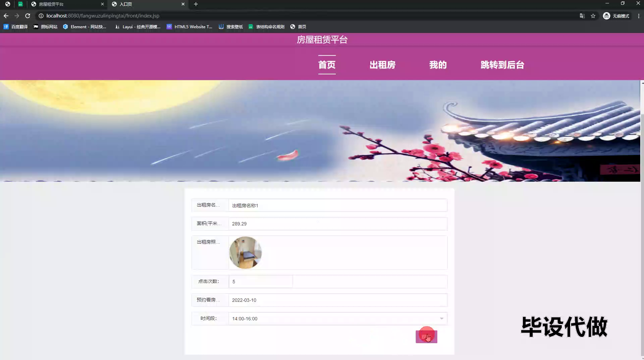This screenshot has width=644, height=360.
Task: Open 表结构命名规则 bookmark
Action: 266,27
